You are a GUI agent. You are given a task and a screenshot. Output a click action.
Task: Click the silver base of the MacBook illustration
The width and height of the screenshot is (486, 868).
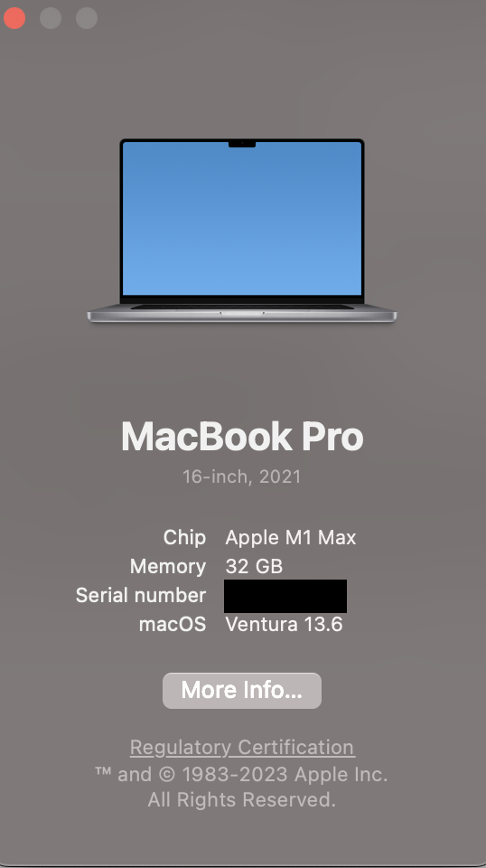(241, 313)
